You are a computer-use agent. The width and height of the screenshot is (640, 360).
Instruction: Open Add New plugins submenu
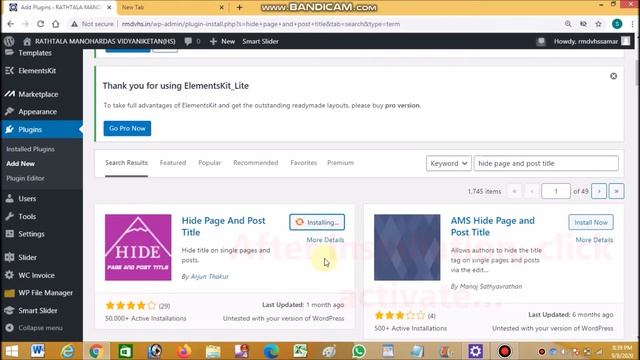tap(20, 164)
